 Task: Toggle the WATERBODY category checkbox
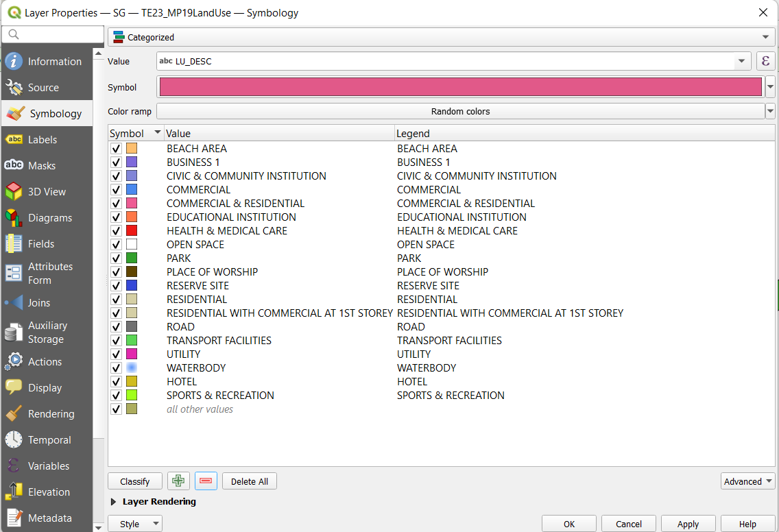point(116,368)
